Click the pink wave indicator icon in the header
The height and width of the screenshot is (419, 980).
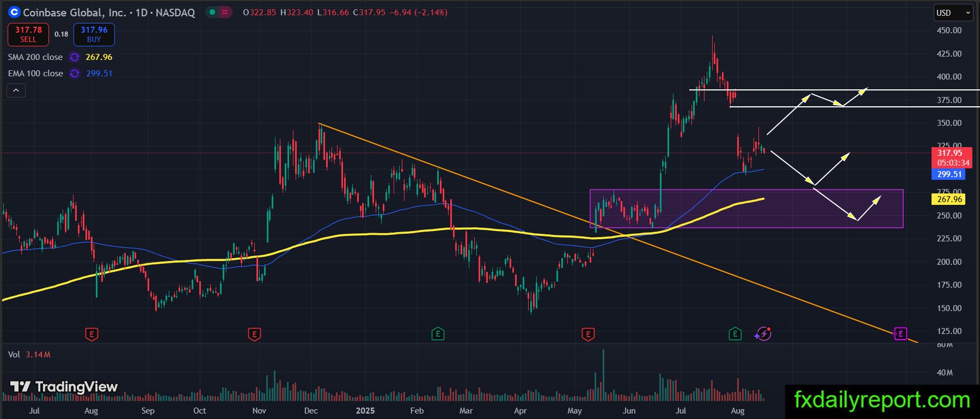[x=224, y=12]
